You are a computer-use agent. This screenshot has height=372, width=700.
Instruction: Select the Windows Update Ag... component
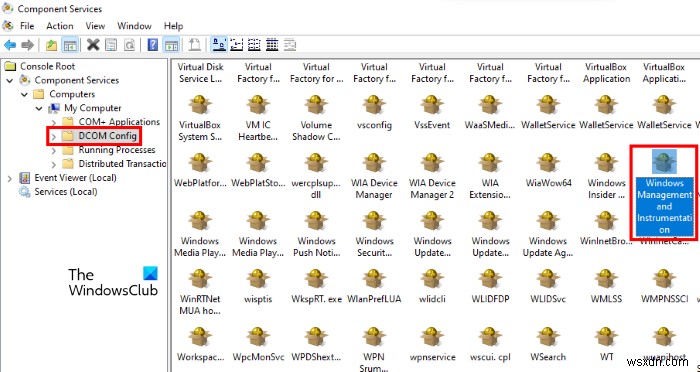(548, 234)
